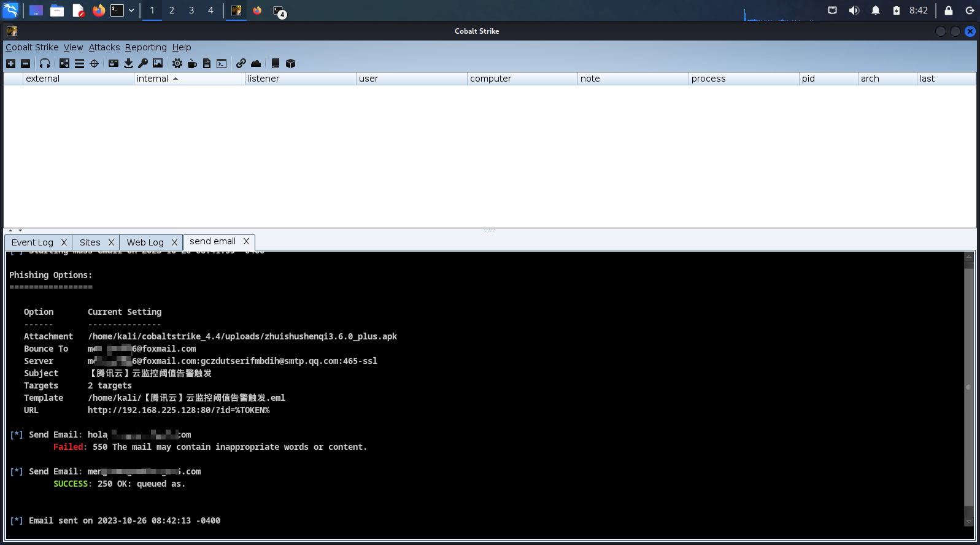This screenshot has width=980, height=545.
Task: Switch to workspace 2
Action: [x=172, y=10]
